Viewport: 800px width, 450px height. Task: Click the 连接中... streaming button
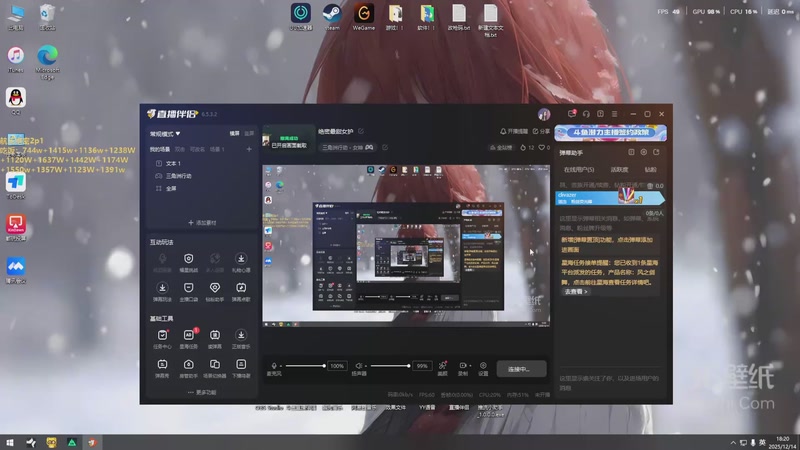pyautogui.click(x=521, y=369)
